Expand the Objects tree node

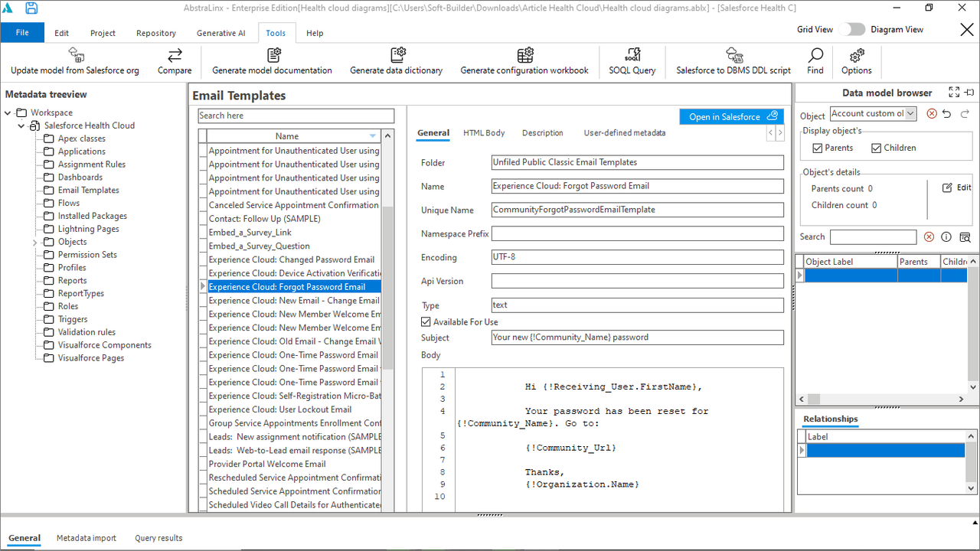35,242
